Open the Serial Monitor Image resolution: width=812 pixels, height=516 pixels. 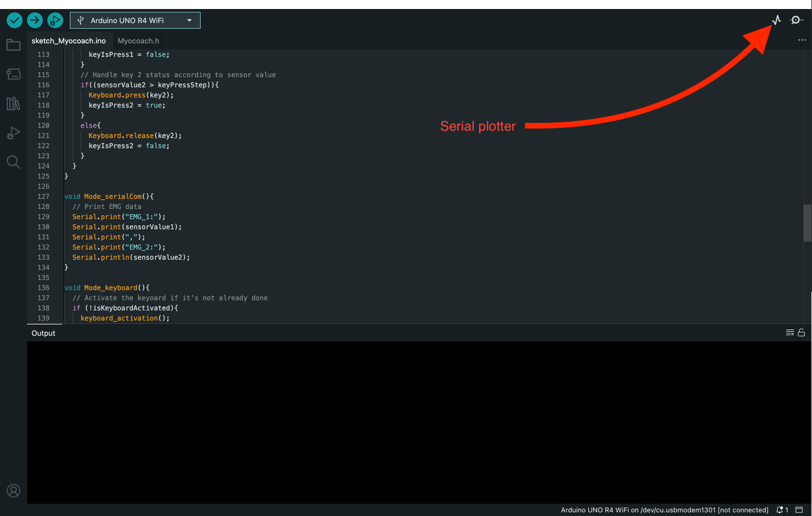796,20
